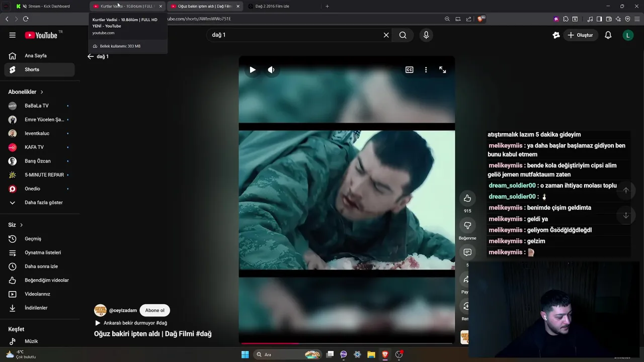Submit search with magnifier button
The image size is (644, 362).
(x=403, y=35)
